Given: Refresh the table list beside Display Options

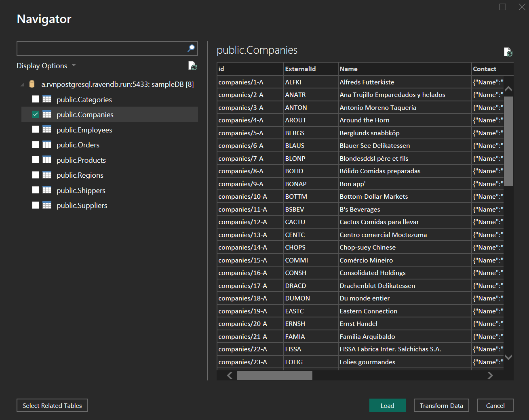Looking at the screenshot, I should coord(192,66).
